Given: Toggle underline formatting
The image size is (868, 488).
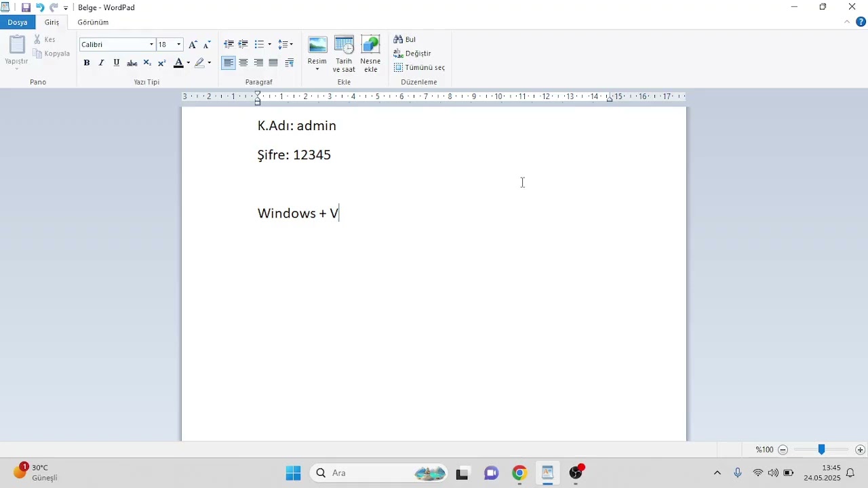Looking at the screenshot, I should (x=117, y=63).
